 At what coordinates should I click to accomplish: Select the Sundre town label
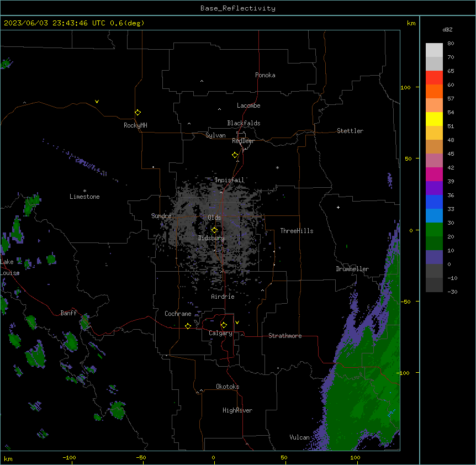click(x=161, y=216)
